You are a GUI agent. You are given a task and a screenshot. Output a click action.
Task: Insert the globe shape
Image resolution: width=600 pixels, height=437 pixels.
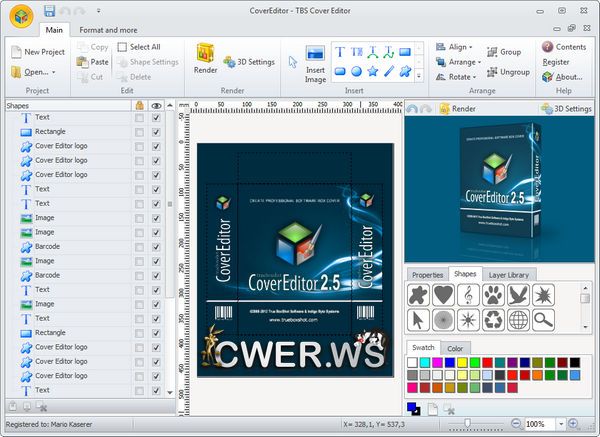tap(518, 320)
